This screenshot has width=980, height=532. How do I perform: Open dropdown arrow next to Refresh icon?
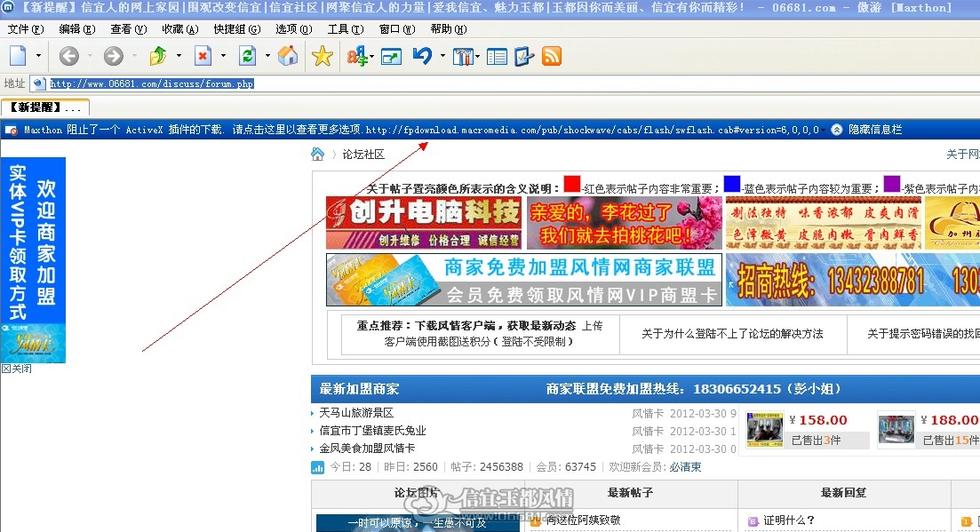pos(267,56)
